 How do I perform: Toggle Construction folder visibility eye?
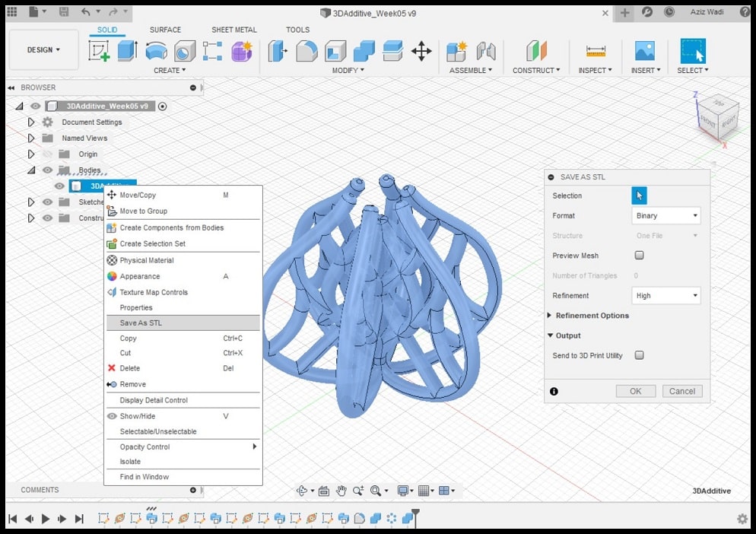pyautogui.click(x=47, y=218)
